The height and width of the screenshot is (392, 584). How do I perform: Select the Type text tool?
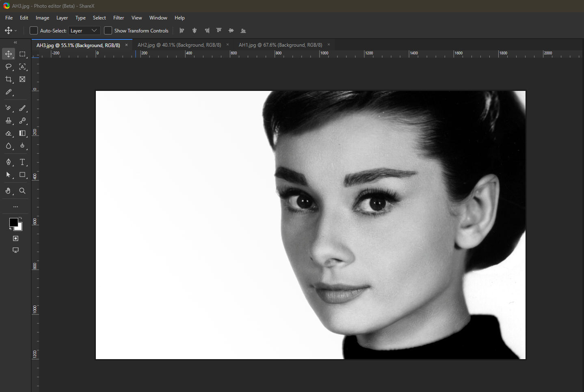point(22,162)
